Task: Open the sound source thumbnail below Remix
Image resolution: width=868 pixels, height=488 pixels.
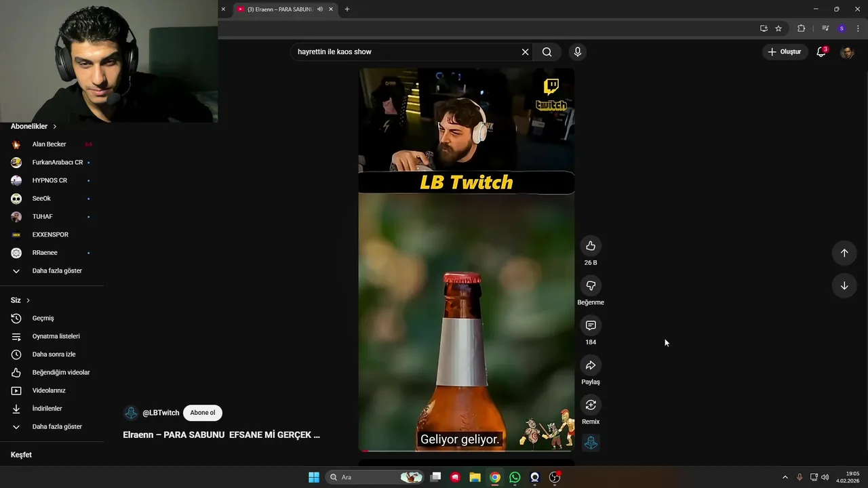Action: coord(591,443)
